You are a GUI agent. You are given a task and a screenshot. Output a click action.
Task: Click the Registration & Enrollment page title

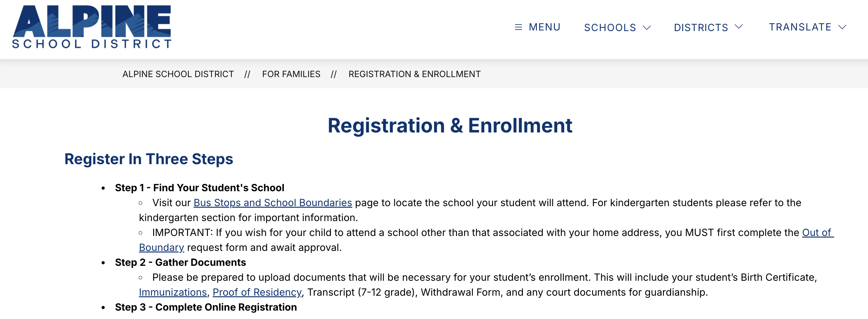tap(450, 125)
